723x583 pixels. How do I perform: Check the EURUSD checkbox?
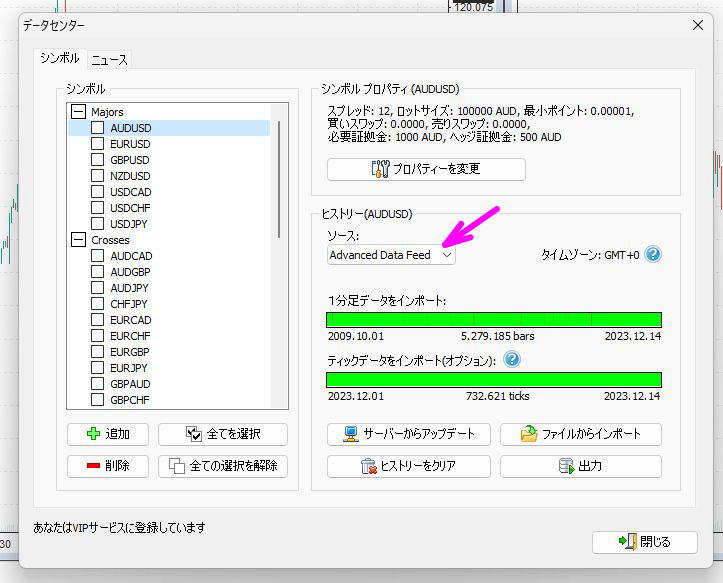click(x=97, y=144)
